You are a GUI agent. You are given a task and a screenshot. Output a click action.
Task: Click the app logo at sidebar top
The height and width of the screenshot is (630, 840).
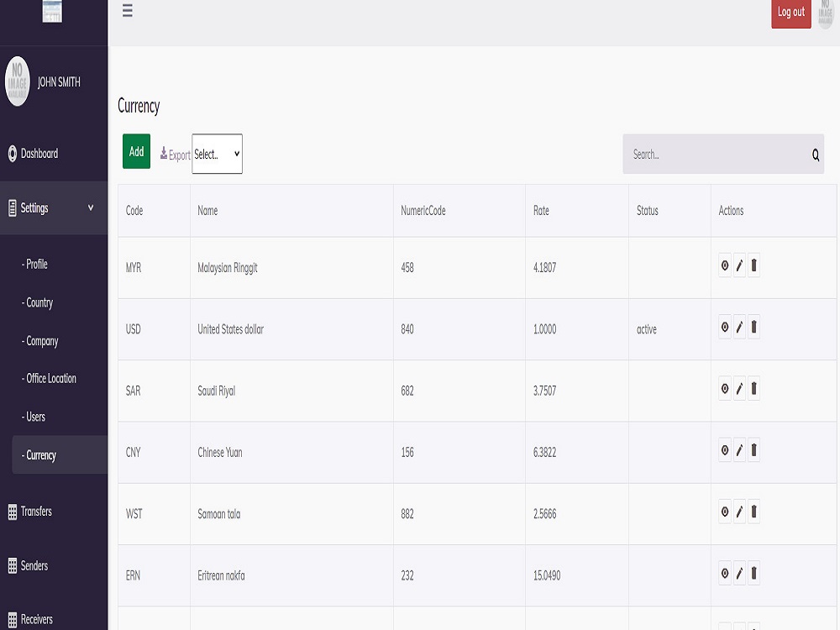tap(52, 11)
